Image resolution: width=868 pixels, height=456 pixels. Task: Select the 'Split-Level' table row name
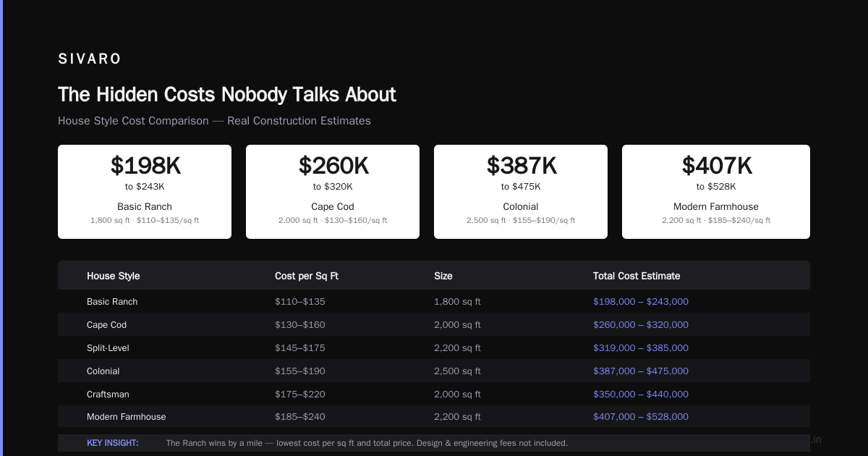pos(108,348)
